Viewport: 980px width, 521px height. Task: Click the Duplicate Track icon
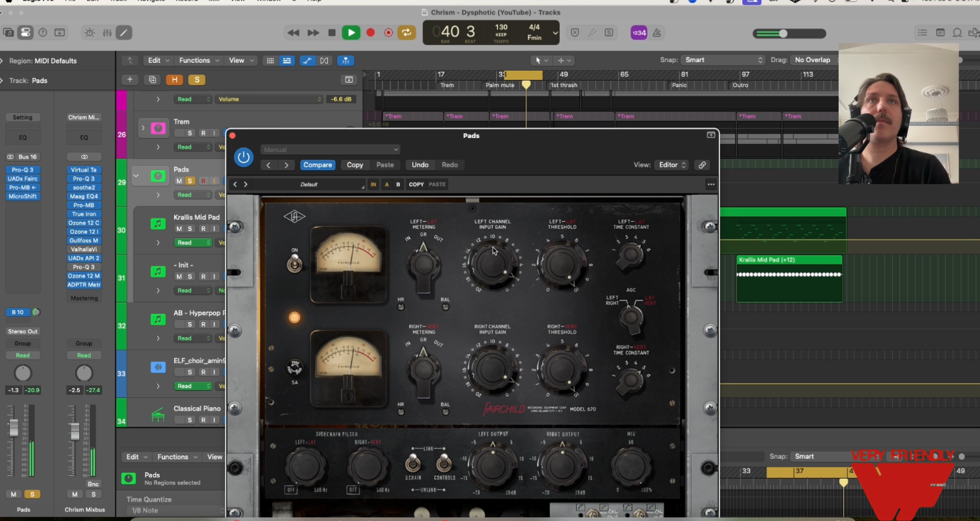153,79
